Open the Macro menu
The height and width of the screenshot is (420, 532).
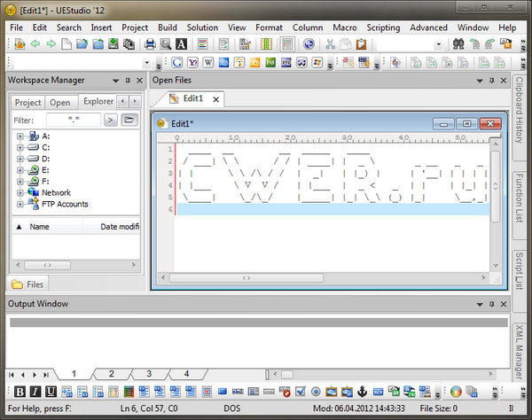[345, 27]
